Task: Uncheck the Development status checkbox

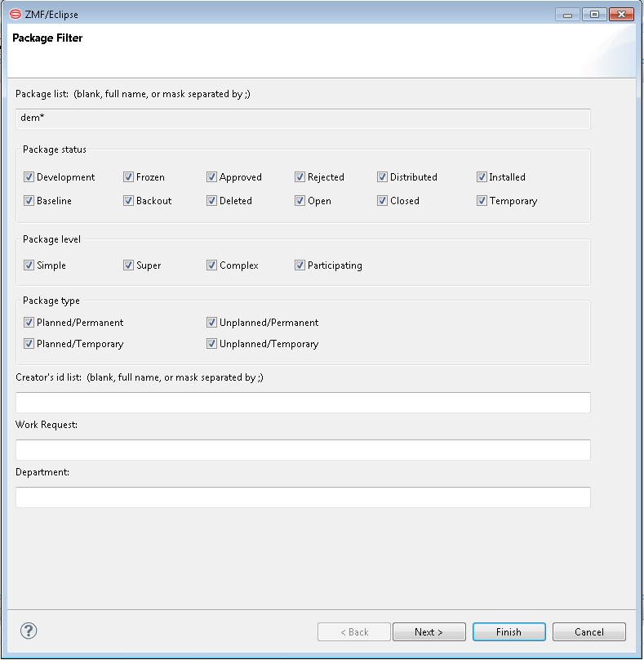Action: coord(29,176)
